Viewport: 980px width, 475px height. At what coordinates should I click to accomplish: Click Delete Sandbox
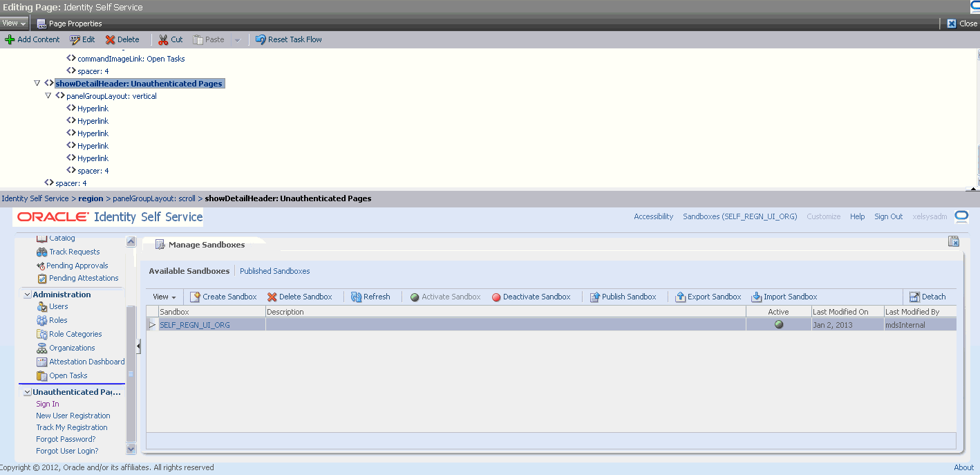click(x=299, y=297)
